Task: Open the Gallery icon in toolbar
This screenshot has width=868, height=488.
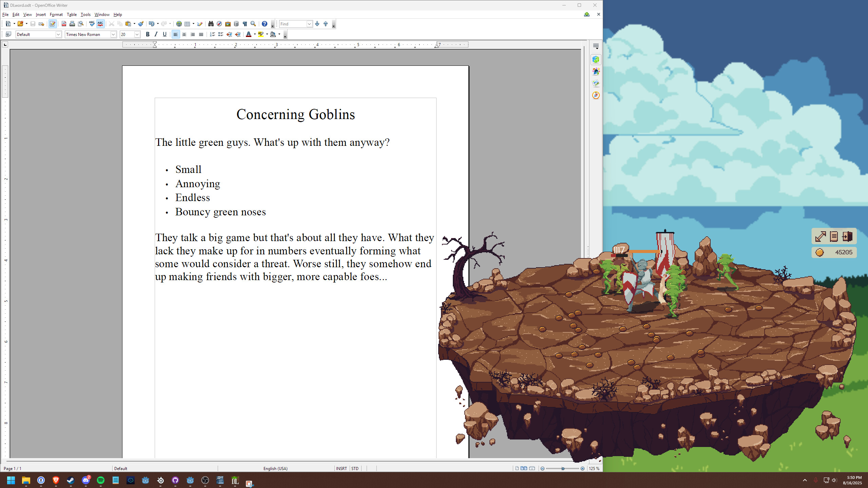Action: tap(228, 24)
